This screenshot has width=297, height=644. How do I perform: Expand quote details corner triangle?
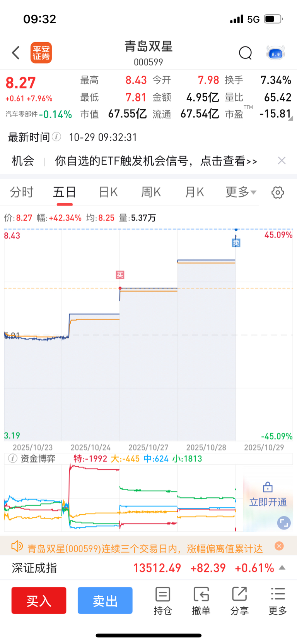click(290, 118)
